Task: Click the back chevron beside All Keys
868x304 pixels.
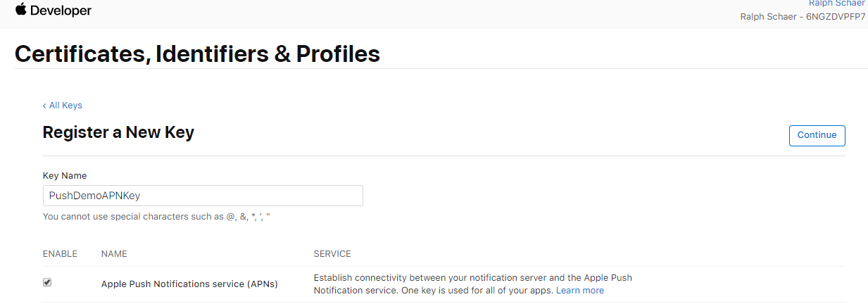Action: [44, 106]
